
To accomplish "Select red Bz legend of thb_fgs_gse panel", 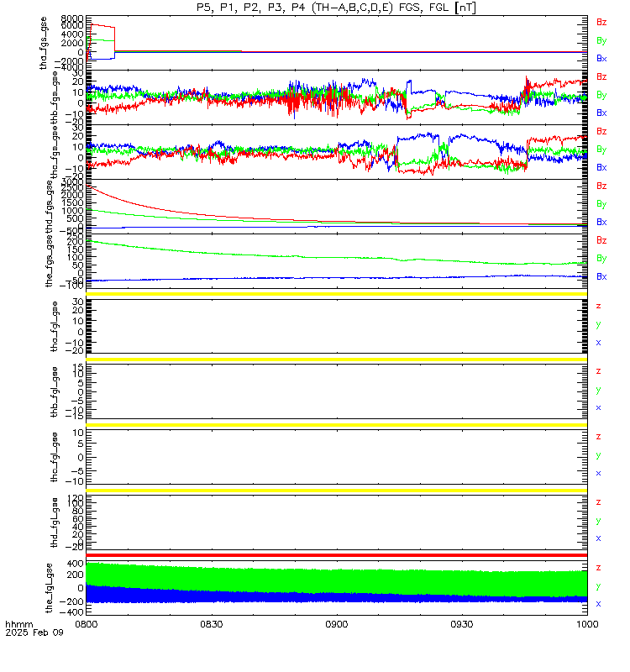I will [601, 76].
